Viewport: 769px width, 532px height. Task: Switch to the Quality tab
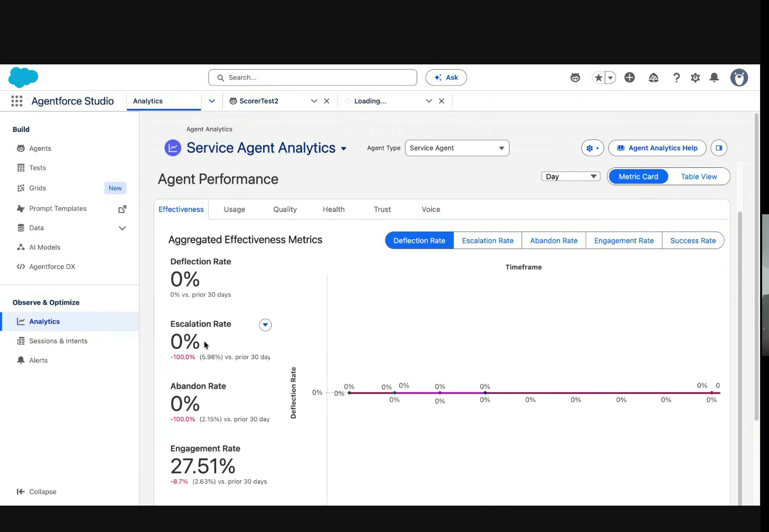coord(285,210)
